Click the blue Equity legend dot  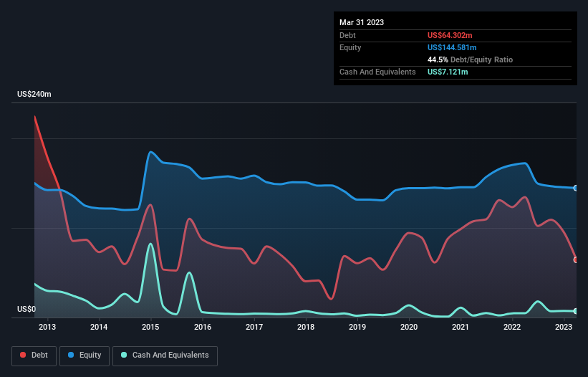click(x=71, y=355)
